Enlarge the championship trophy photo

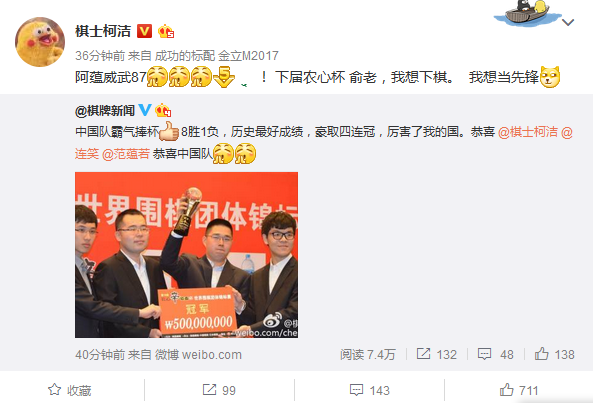(x=186, y=255)
